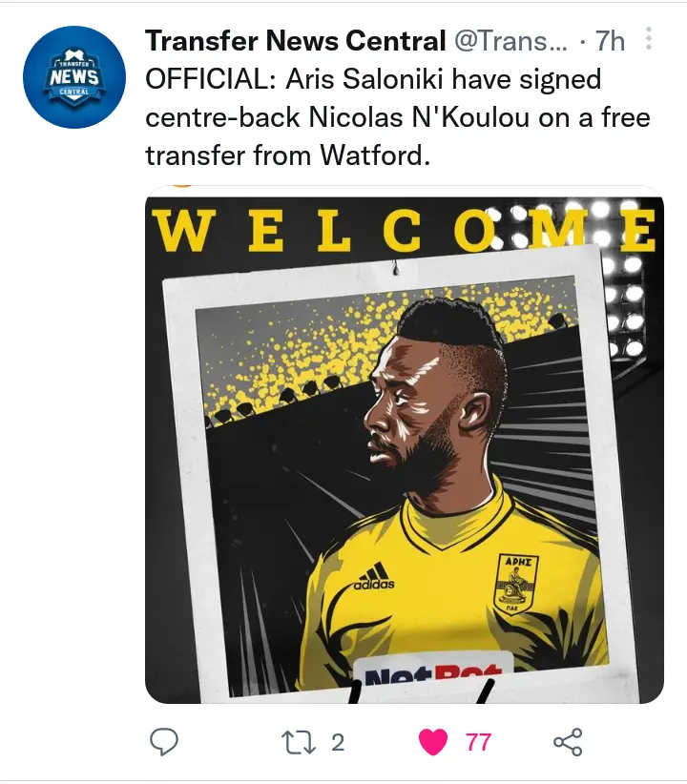Retweet using the retweet arrows icon
Viewport: 687px width, 784px height.
click(299, 742)
